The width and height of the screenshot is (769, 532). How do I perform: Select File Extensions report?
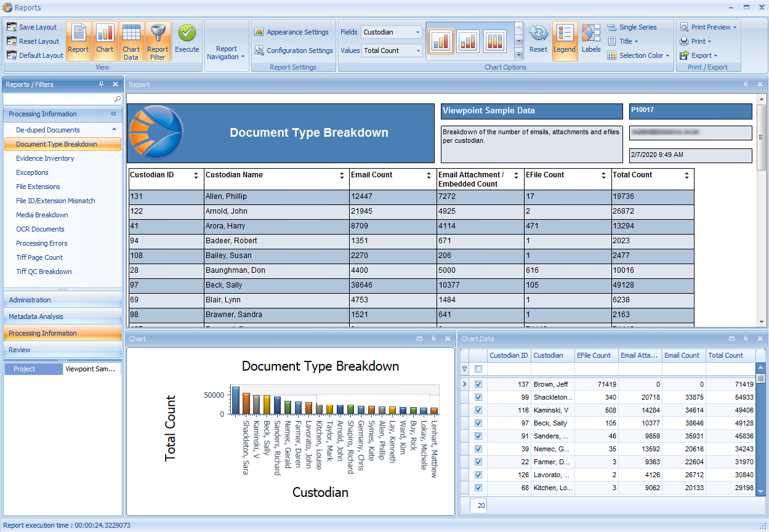pos(38,187)
